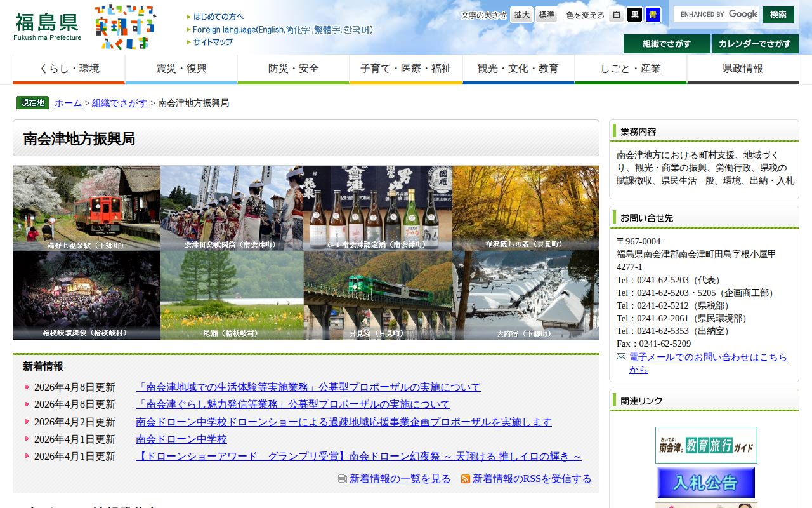
Task: Click 入札公告 blue banner
Action: (706, 483)
